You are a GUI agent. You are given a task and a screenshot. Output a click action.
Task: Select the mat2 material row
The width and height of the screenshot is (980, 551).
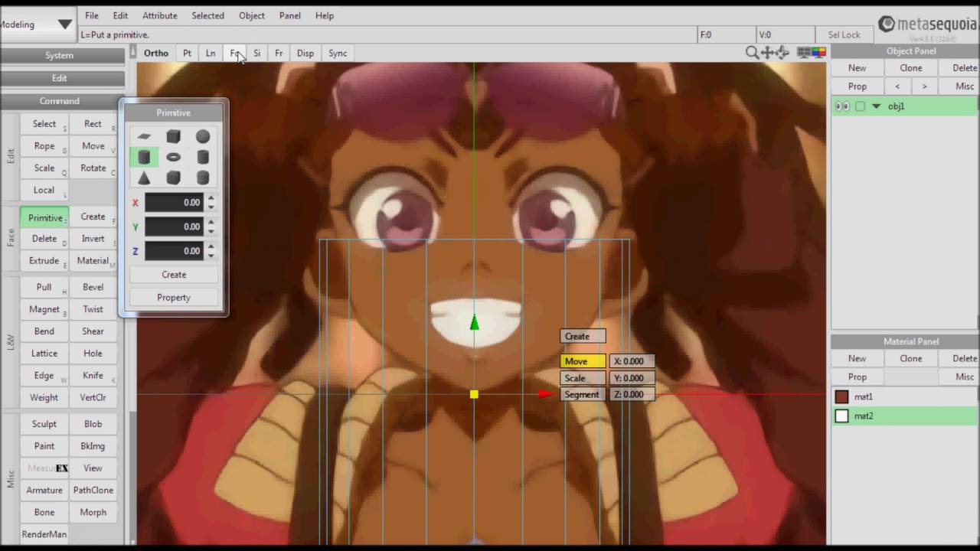[x=904, y=416]
